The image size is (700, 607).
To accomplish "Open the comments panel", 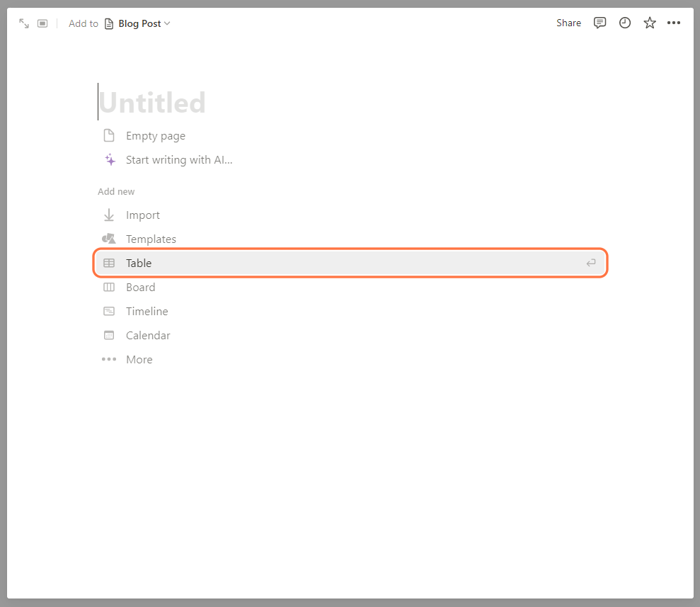I will (x=599, y=23).
